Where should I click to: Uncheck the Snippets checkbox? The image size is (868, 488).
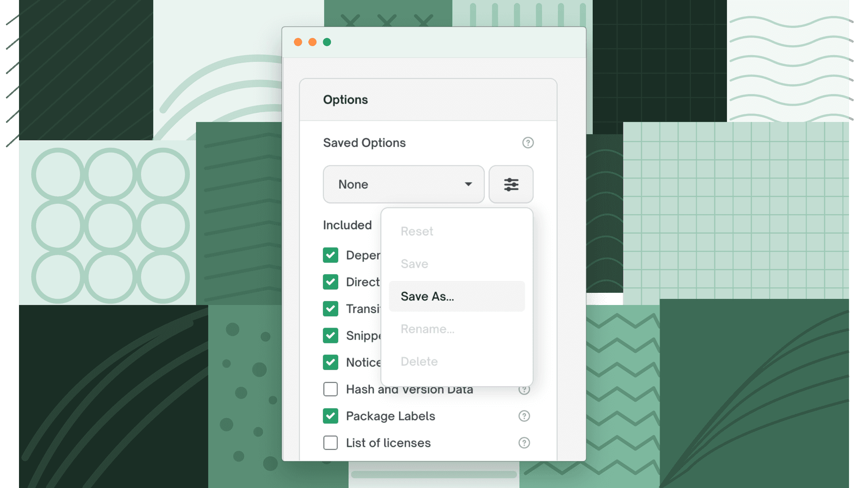pos(330,336)
